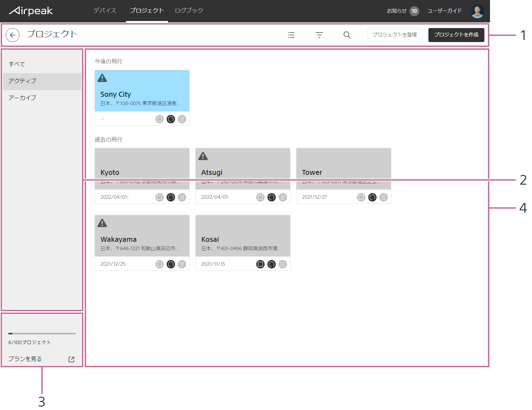This screenshot has height=410, width=532.
Task: Open the ユーザーガイド link
Action: point(445,11)
